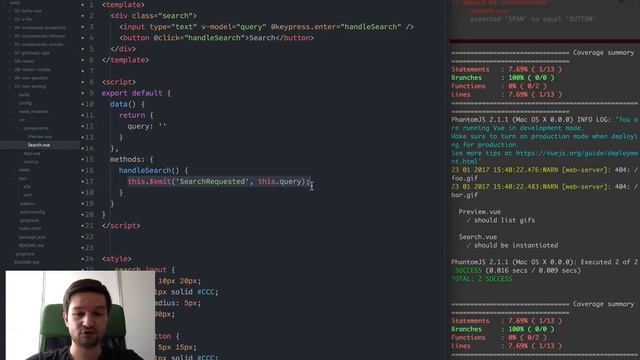640x360 pixels.
Task: Open .editorconfig in the file tree
Action: 32,212
